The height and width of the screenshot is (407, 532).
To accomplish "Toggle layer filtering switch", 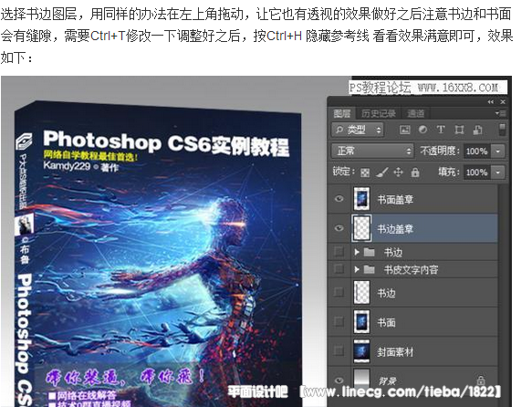I will 502,130.
